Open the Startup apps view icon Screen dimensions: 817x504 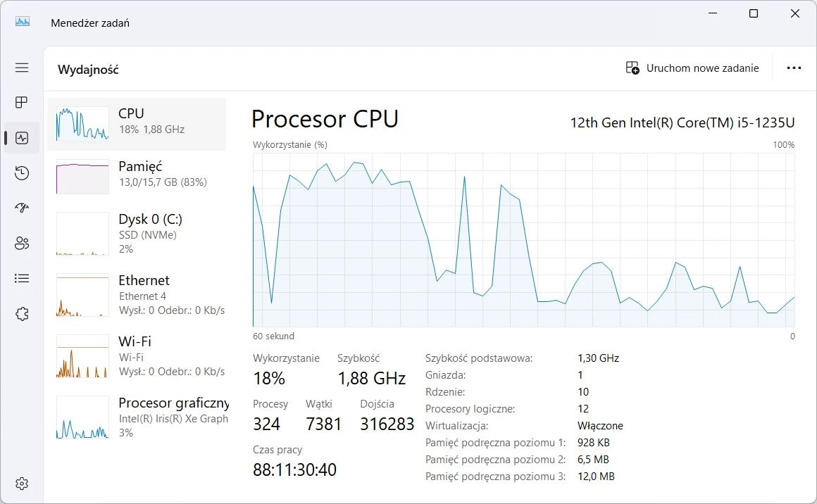(21, 208)
